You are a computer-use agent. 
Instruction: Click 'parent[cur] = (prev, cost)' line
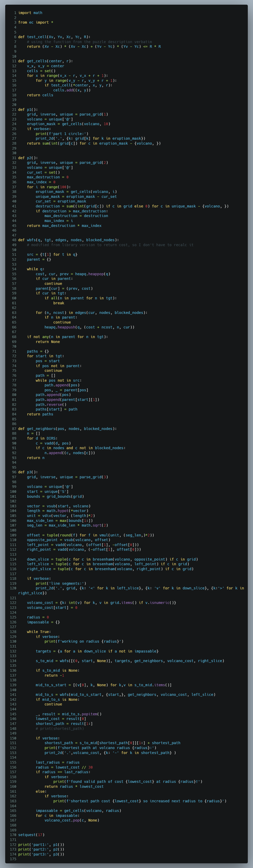point(64,288)
